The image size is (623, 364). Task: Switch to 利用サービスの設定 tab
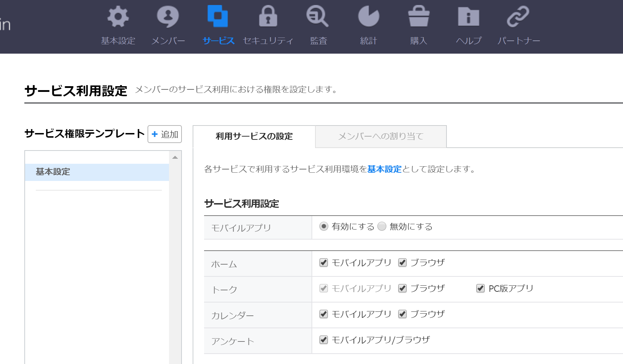pos(254,136)
